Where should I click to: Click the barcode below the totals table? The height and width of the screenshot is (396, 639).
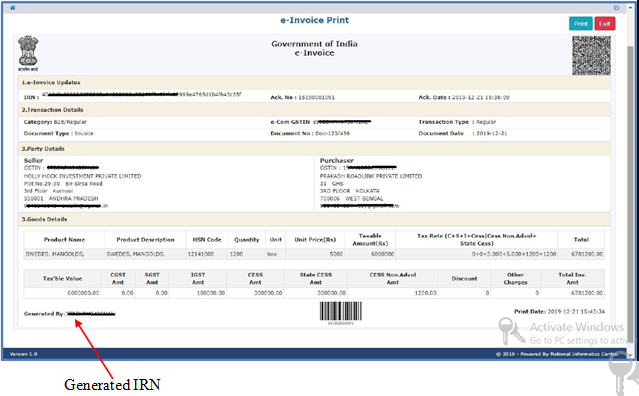coord(341,311)
